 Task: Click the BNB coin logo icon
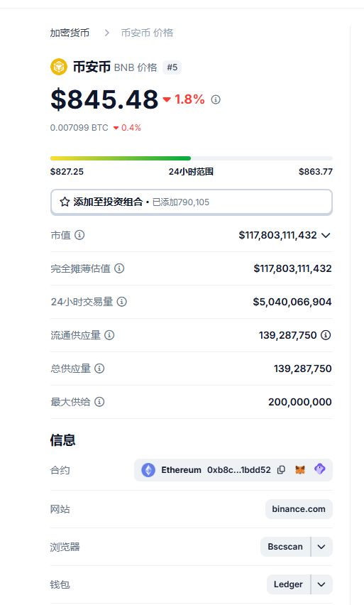click(x=59, y=67)
